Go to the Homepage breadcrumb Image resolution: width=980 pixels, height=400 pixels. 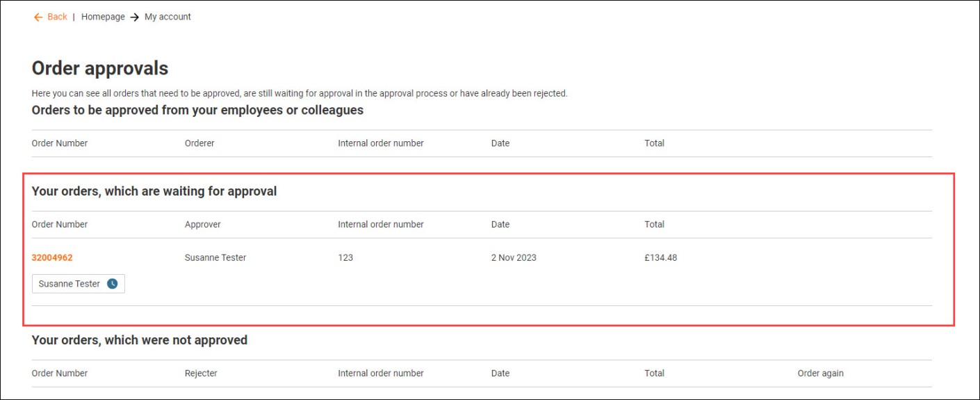[103, 17]
